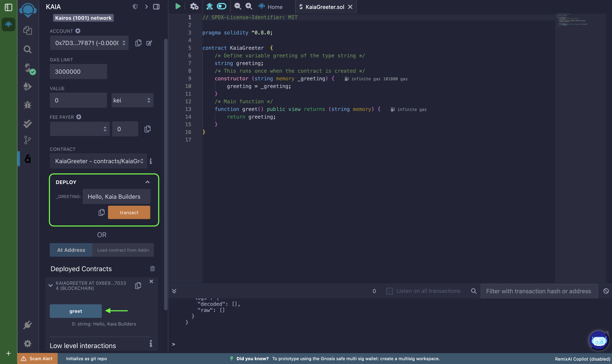Open the account selector dropdown
Screen dimensions: 612x364
pos(89,43)
